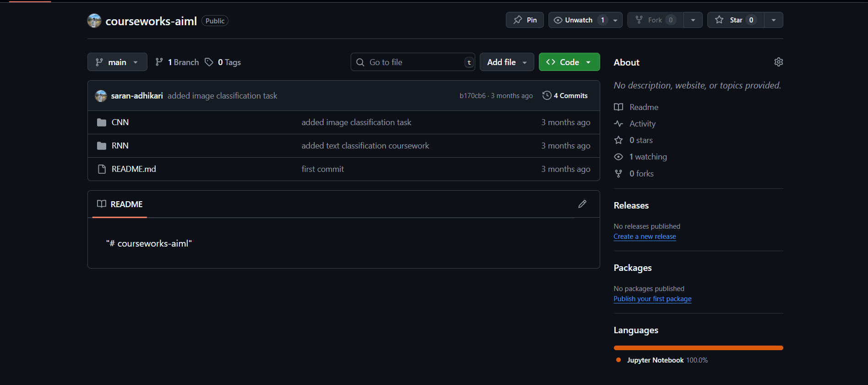Open the 4 Commits history
The height and width of the screenshot is (385, 868).
click(565, 96)
